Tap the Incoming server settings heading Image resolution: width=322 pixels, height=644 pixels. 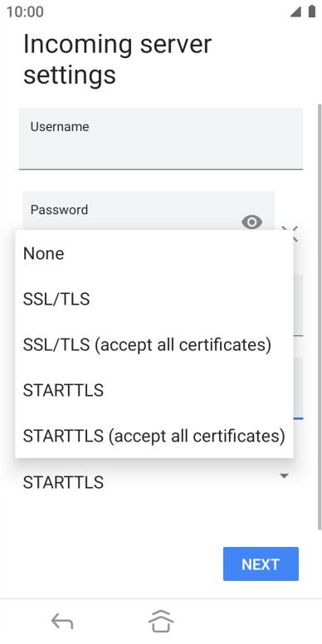tap(118, 60)
